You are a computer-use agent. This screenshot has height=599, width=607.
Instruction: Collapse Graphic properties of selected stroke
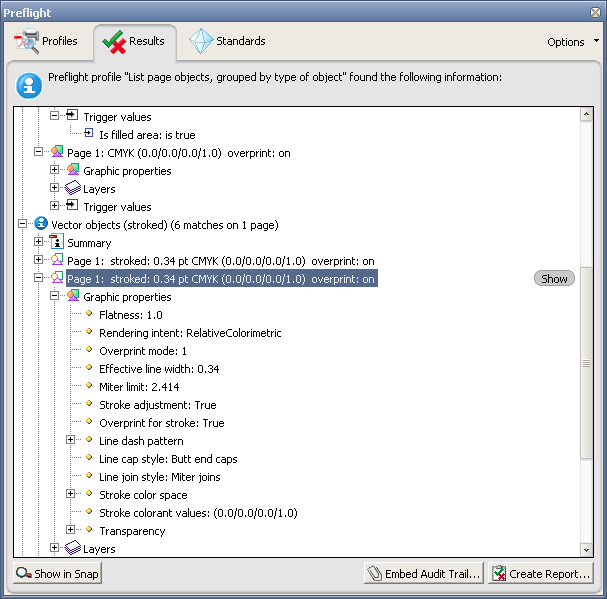click(55, 295)
